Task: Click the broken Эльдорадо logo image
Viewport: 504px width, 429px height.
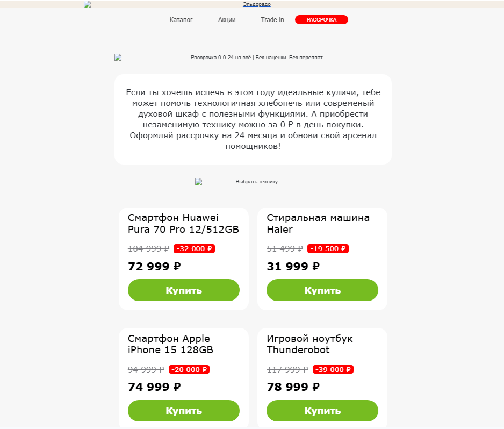Action: point(88,4)
